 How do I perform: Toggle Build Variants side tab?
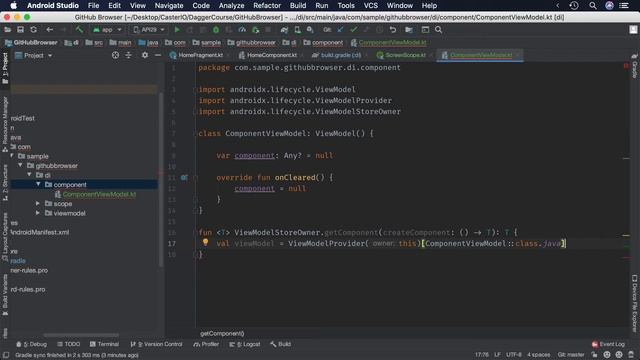[5, 295]
